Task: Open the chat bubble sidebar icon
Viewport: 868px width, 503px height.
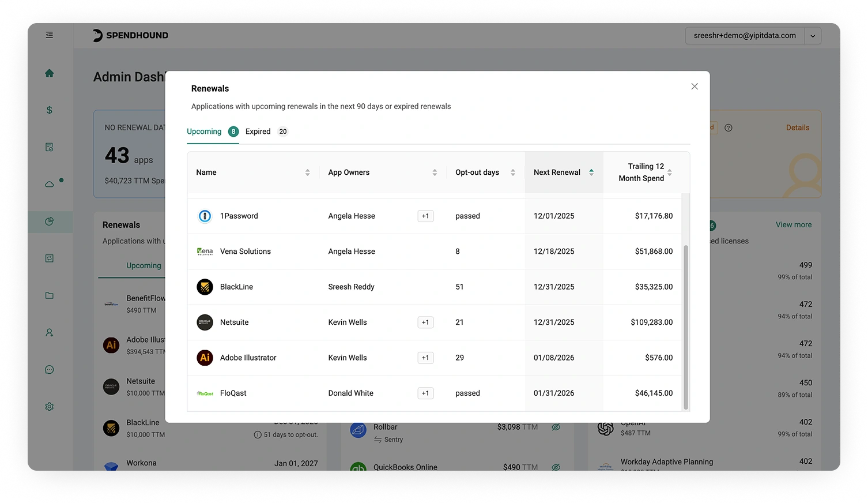Action: 50,370
